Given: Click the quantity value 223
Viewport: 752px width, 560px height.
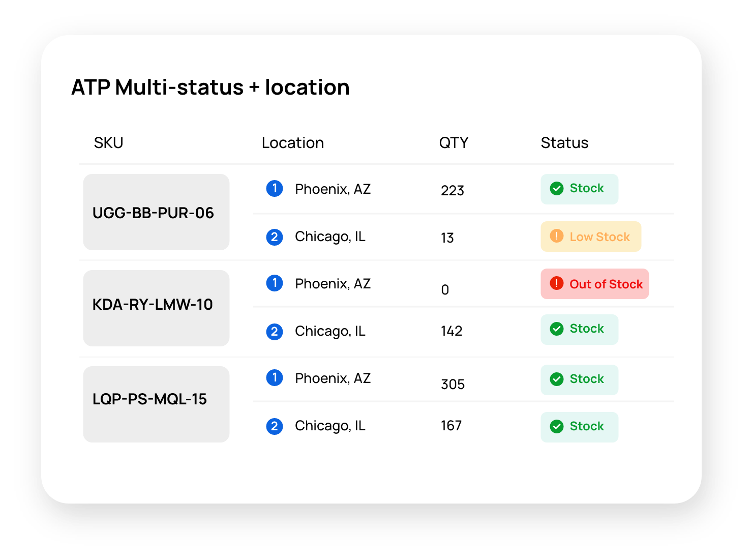Looking at the screenshot, I should pos(453,191).
